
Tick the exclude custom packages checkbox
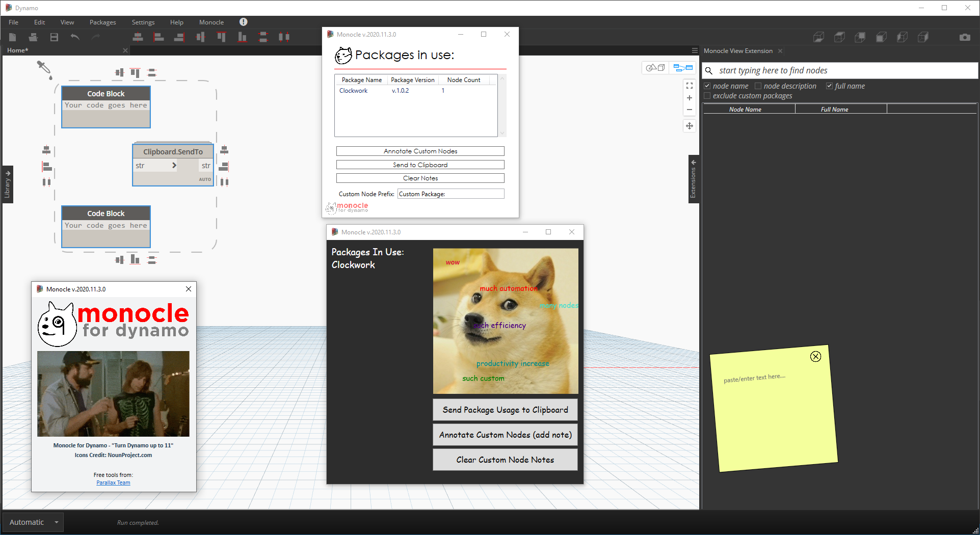pos(707,96)
